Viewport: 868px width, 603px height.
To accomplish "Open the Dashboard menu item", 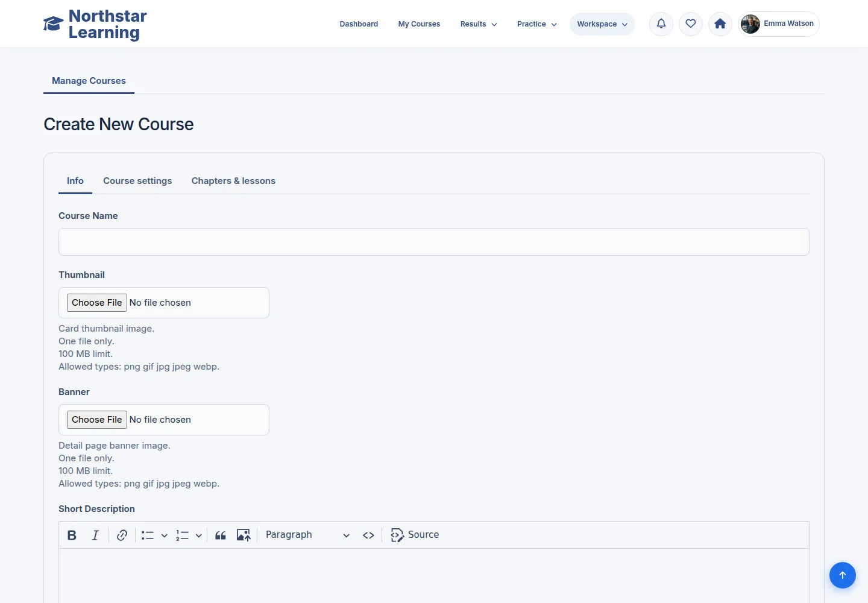I will pyautogui.click(x=359, y=24).
